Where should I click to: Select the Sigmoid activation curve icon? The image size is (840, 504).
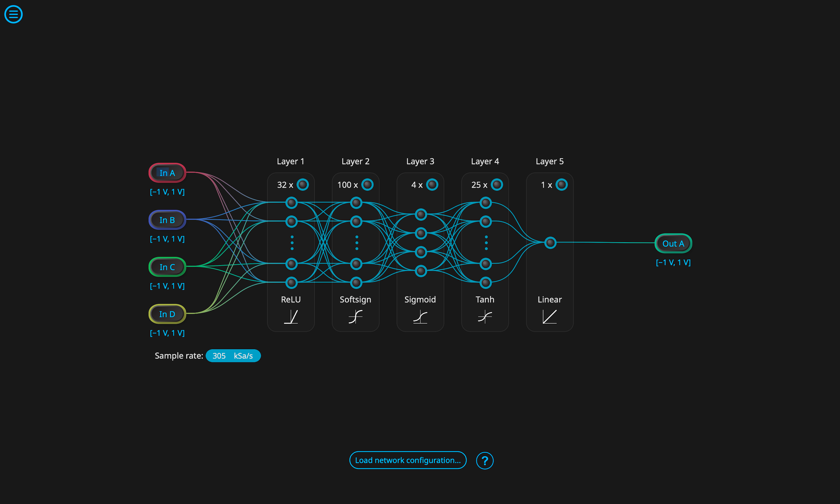(420, 317)
